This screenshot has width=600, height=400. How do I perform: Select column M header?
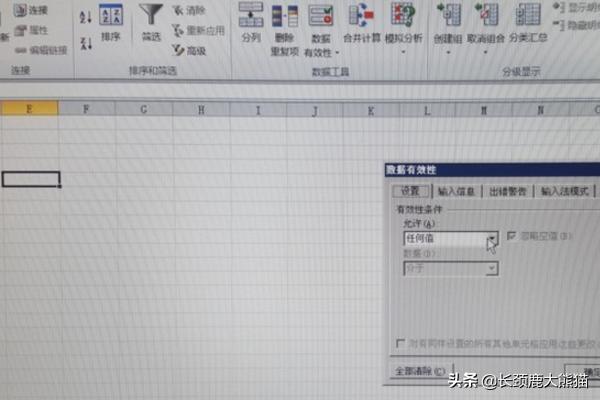click(484, 111)
